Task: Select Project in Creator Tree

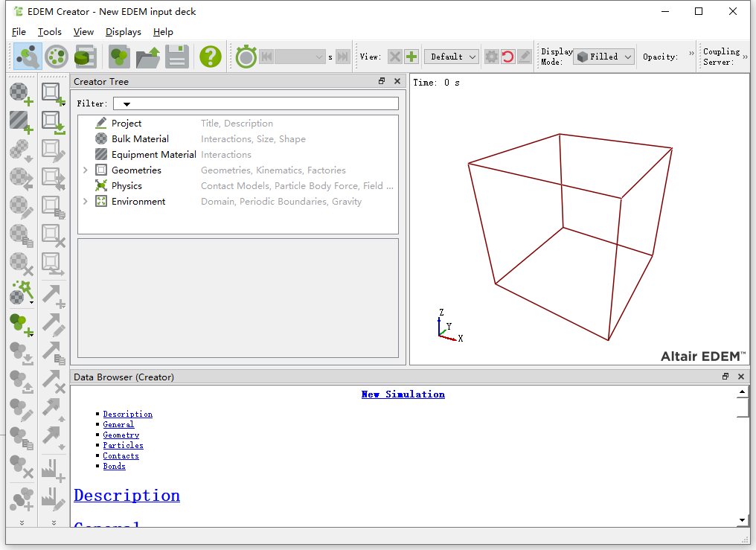Action: 126,124
